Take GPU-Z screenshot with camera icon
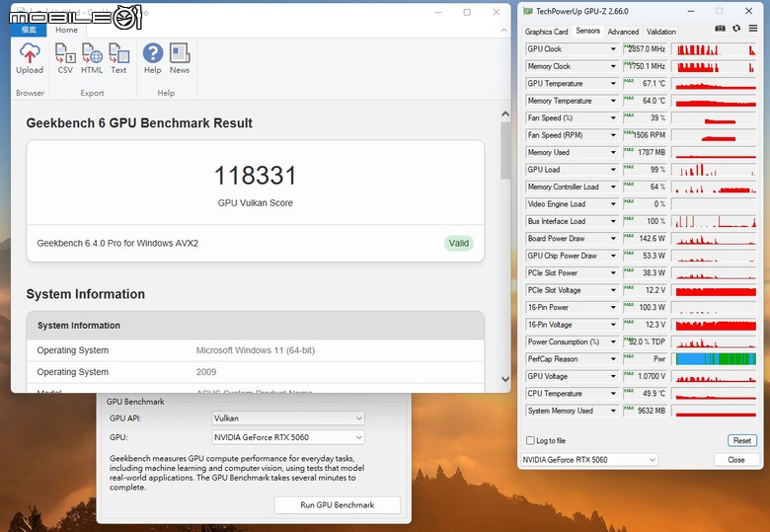Viewport: 770px width, 532px height. (x=720, y=29)
